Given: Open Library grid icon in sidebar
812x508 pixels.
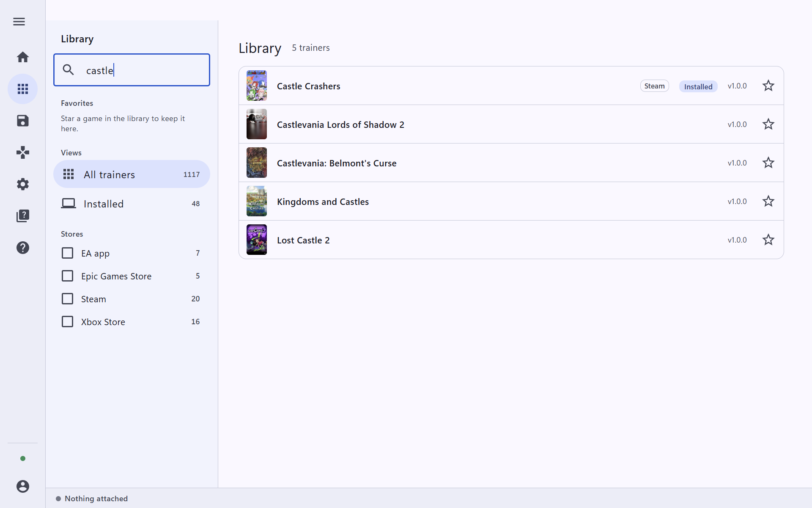Looking at the screenshot, I should click(23, 89).
